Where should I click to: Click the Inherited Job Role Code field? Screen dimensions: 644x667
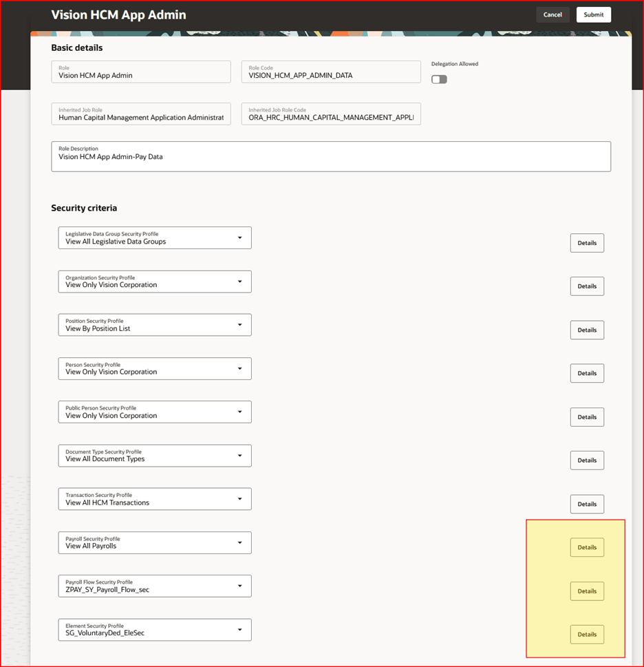pos(331,114)
